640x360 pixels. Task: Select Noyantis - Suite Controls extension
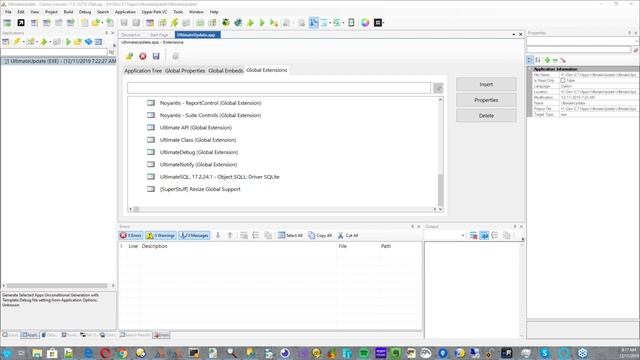(210, 115)
